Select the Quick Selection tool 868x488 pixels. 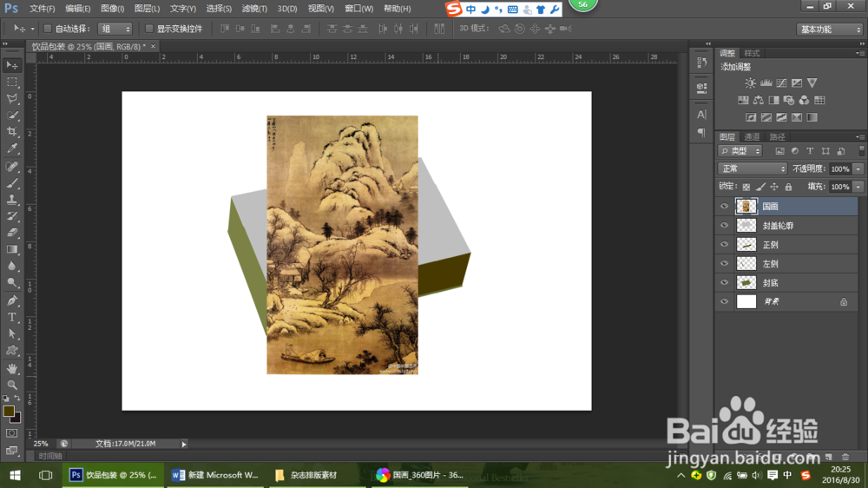(11, 115)
